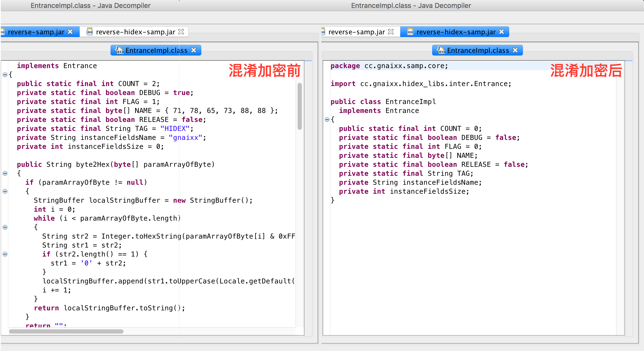
Task: Collapse the str2.length() if-block fold
Action: pos(5,254)
